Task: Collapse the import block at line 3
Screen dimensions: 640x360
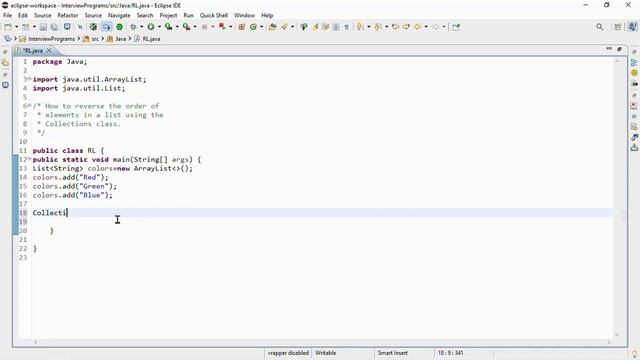Action: pyautogui.click(x=29, y=78)
